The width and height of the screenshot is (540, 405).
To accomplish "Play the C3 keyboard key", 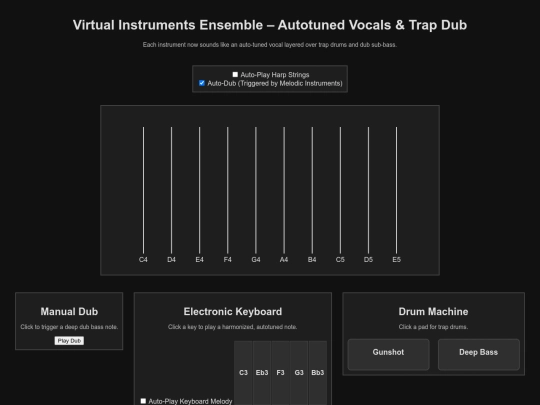I will coord(243,373).
